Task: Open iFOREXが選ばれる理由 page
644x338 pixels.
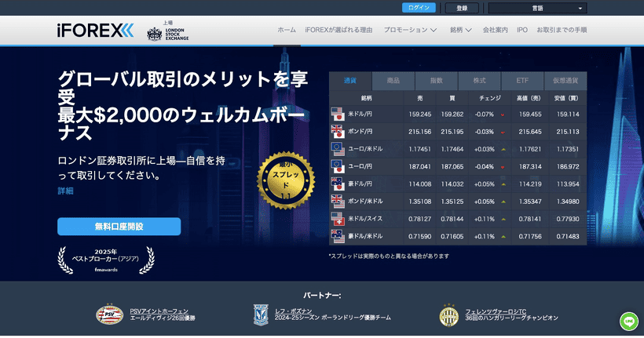Action: (338, 30)
